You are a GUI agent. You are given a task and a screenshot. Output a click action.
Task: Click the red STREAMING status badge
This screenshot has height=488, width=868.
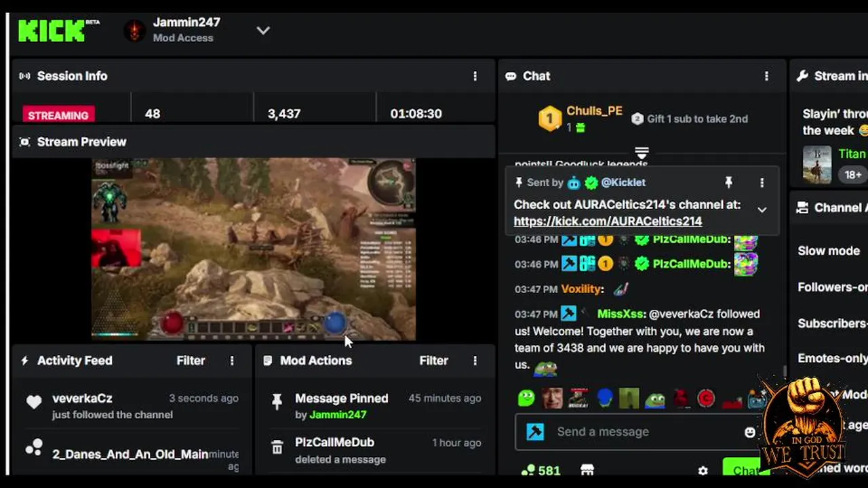pos(58,115)
